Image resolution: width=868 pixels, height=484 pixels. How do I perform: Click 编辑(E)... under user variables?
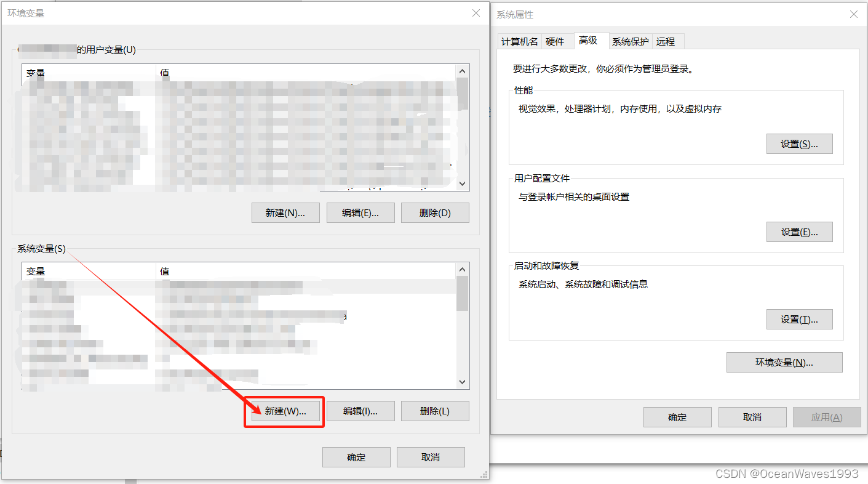(360, 213)
